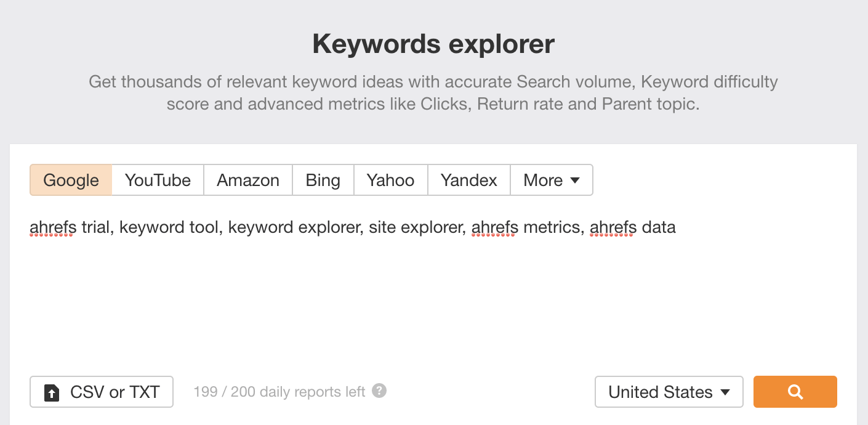Place cursor on "site explorer" keyword
This screenshot has height=425, width=868.
pos(416,227)
